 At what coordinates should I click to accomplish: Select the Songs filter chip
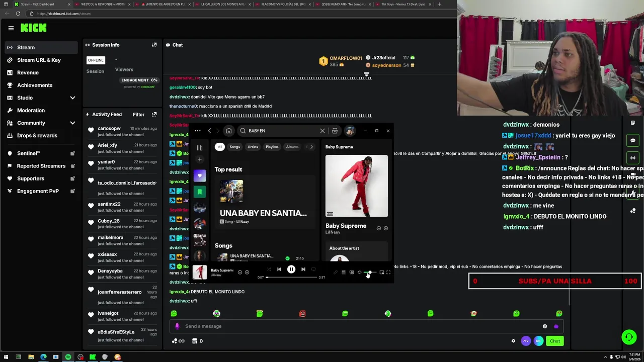[x=235, y=147]
